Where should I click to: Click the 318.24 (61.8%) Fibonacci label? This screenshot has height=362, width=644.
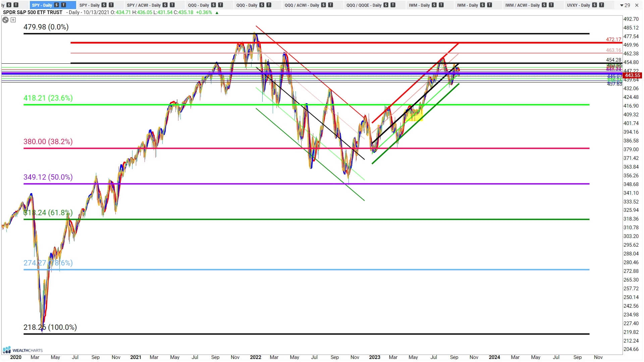click(x=48, y=213)
